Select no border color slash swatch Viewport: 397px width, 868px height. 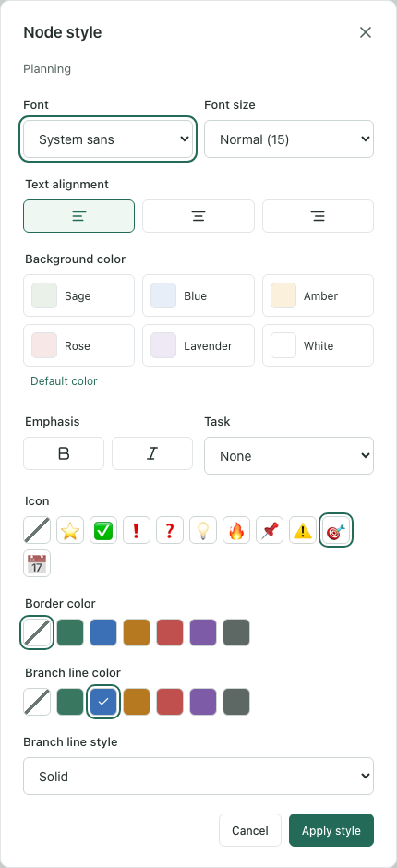coord(37,633)
